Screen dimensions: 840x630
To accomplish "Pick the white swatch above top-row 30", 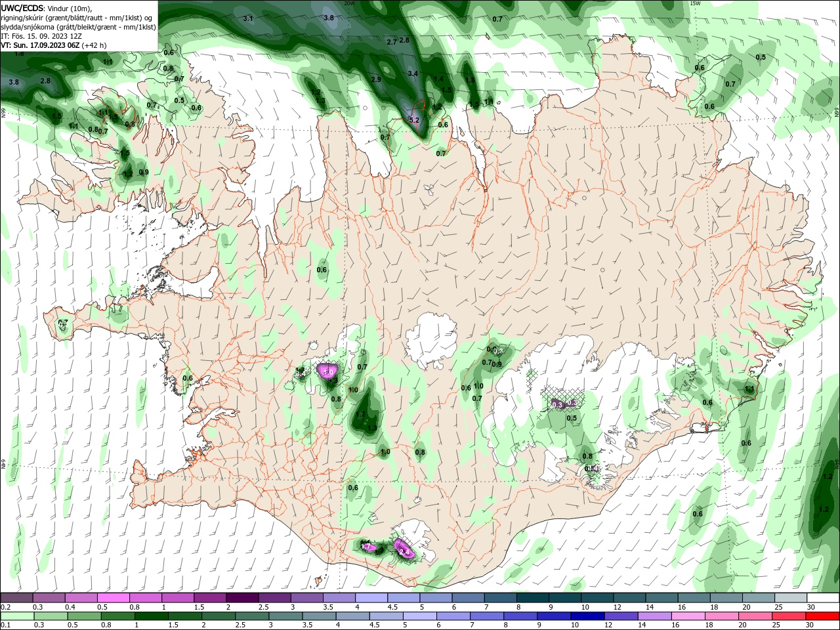I will [823, 598].
